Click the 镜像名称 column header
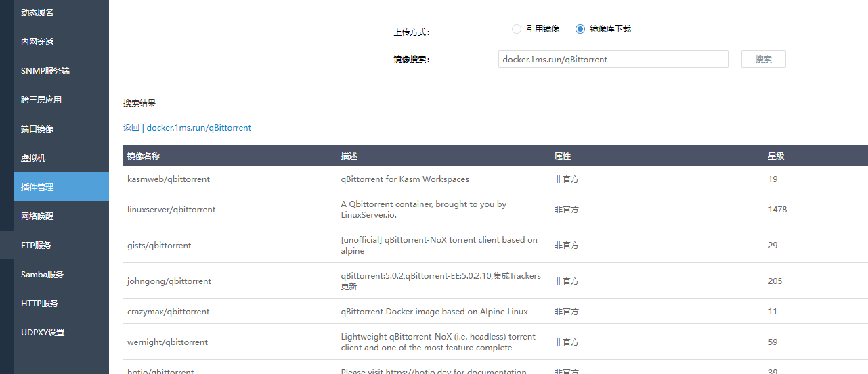The width and height of the screenshot is (868, 374). click(144, 156)
